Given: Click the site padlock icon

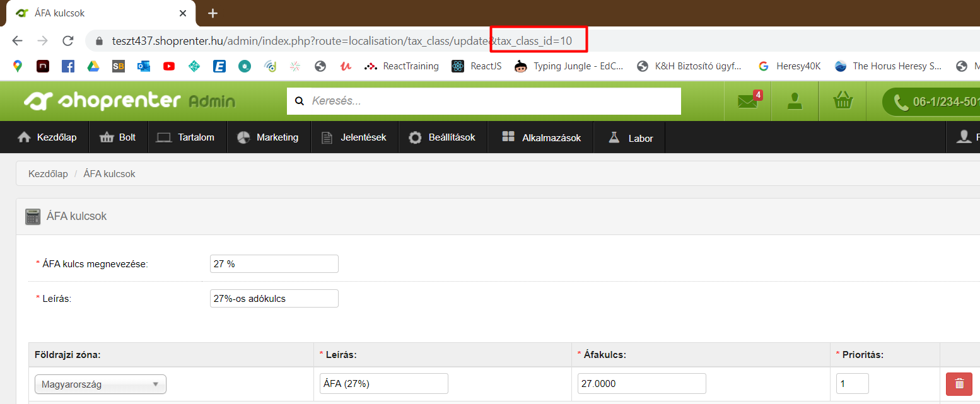Looking at the screenshot, I should click(98, 41).
